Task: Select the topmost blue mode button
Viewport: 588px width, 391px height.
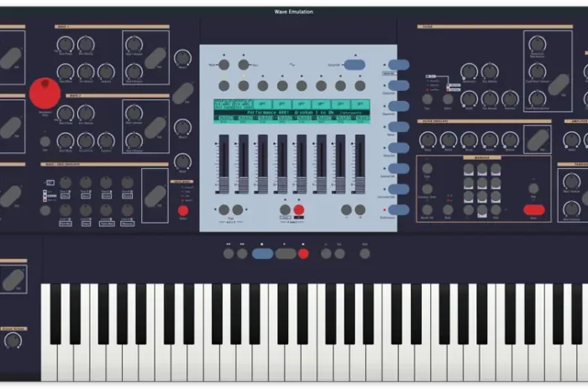Action: [x=399, y=65]
